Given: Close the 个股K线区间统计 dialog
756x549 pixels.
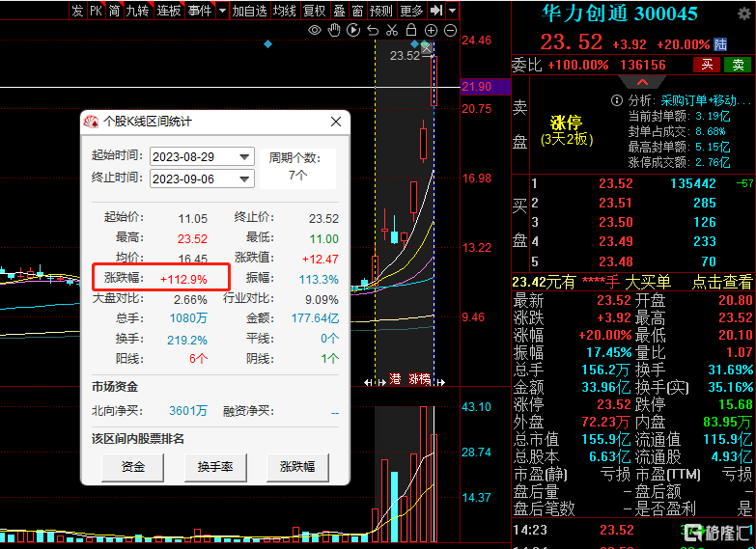Looking at the screenshot, I should (x=336, y=122).
